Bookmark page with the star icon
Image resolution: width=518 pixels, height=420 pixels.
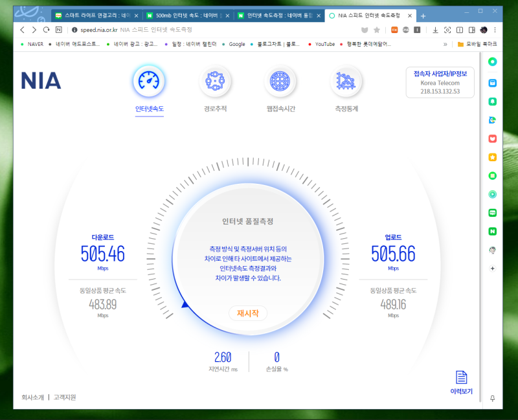[377, 30]
